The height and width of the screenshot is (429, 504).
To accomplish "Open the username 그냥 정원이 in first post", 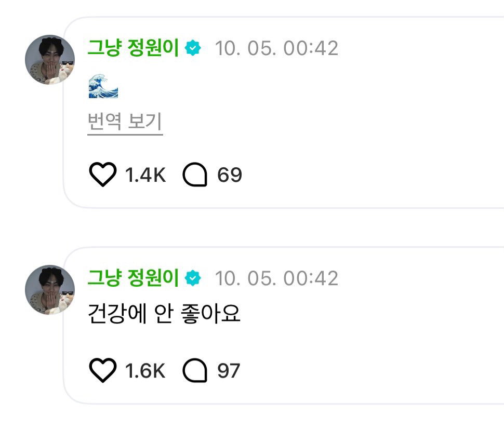I will (x=133, y=48).
